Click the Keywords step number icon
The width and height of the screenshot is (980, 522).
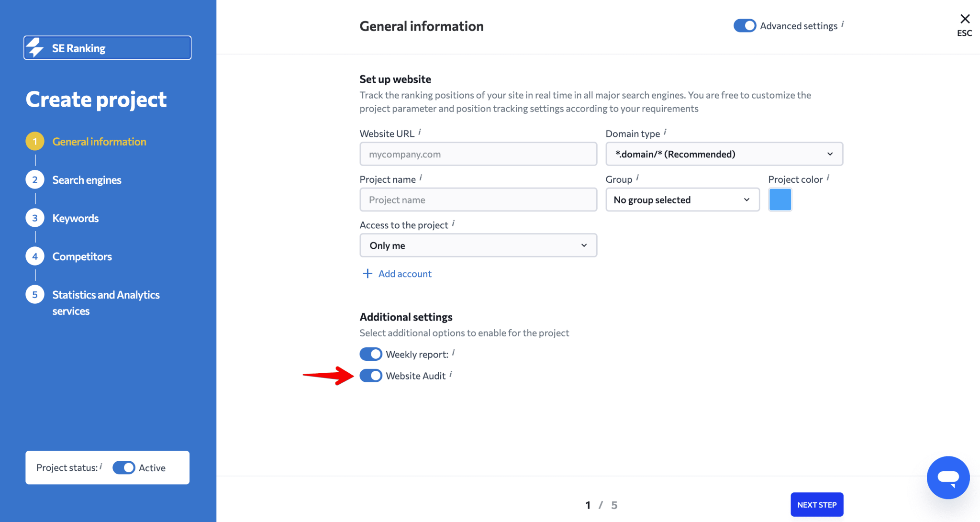34,218
